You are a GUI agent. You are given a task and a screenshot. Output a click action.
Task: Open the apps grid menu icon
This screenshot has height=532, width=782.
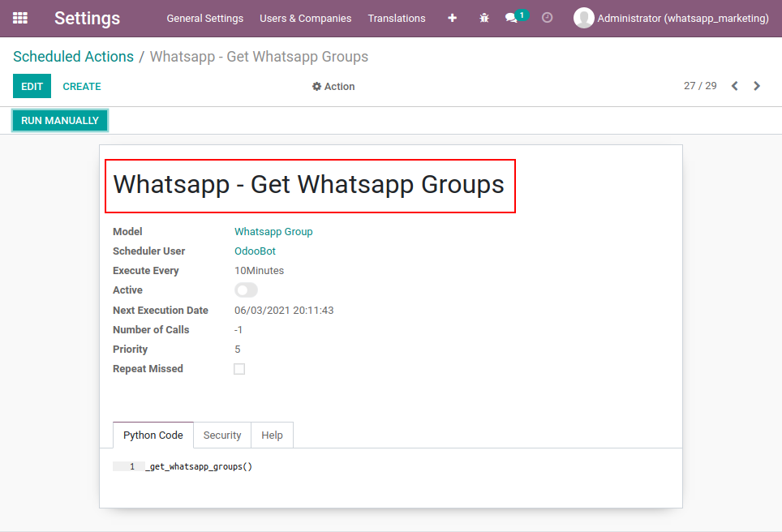pyautogui.click(x=20, y=18)
